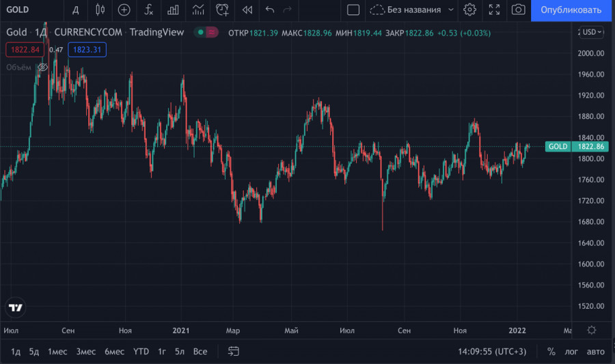Click the Gold symbol title in legend
The width and height of the screenshot is (615, 364).
click(x=16, y=32)
